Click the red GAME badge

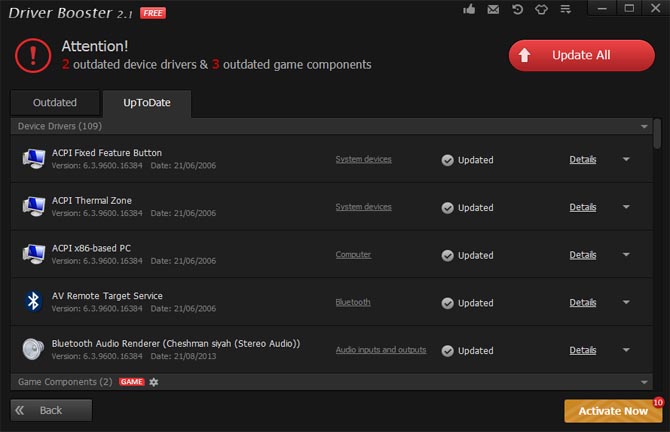(x=132, y=382)
